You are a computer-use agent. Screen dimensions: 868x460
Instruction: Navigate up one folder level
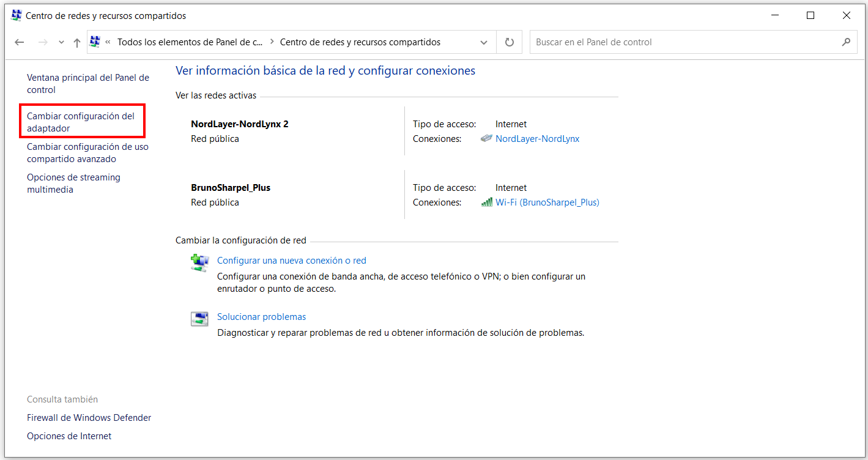(76, 42)
